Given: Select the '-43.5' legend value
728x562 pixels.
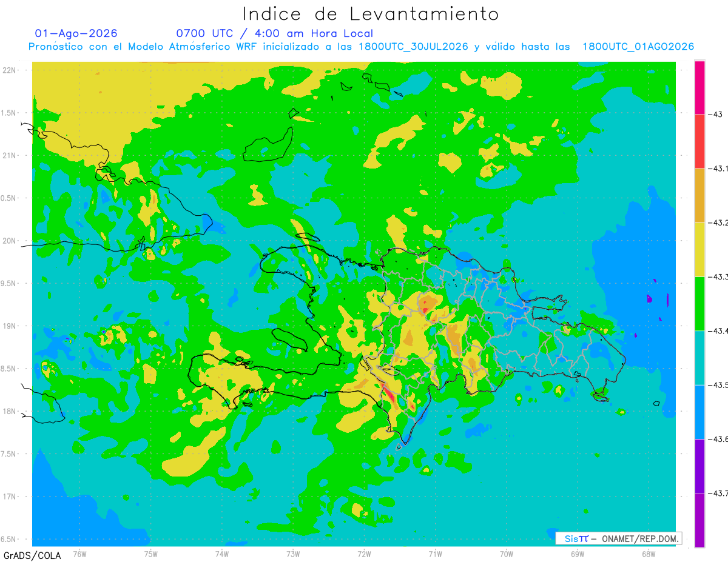Looking at the screenshot, I should click(x=718, y=385).
